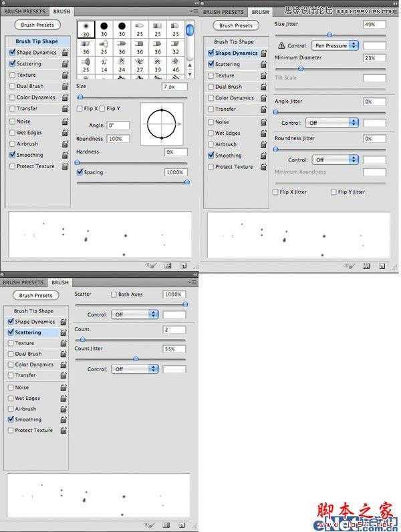401x532 pixels.
Task: Click the brush angle and roundness circle widget
Action: (x=161, y=124)
